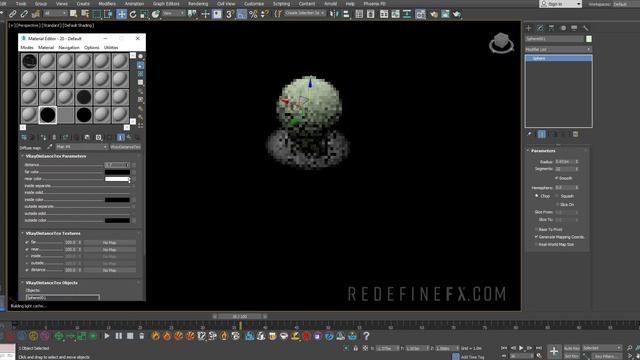Open the diffuse map name dropdown

[x=82, y=147]
